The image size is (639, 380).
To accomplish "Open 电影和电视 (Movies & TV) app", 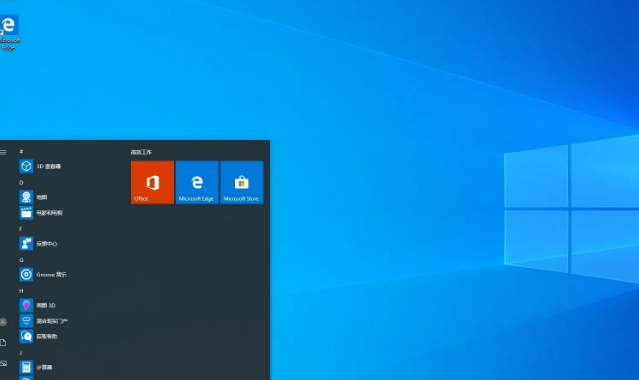I will tap(41, 213).
